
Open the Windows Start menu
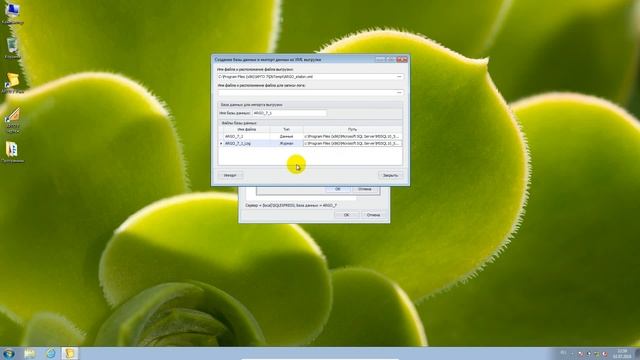(9, 353)
